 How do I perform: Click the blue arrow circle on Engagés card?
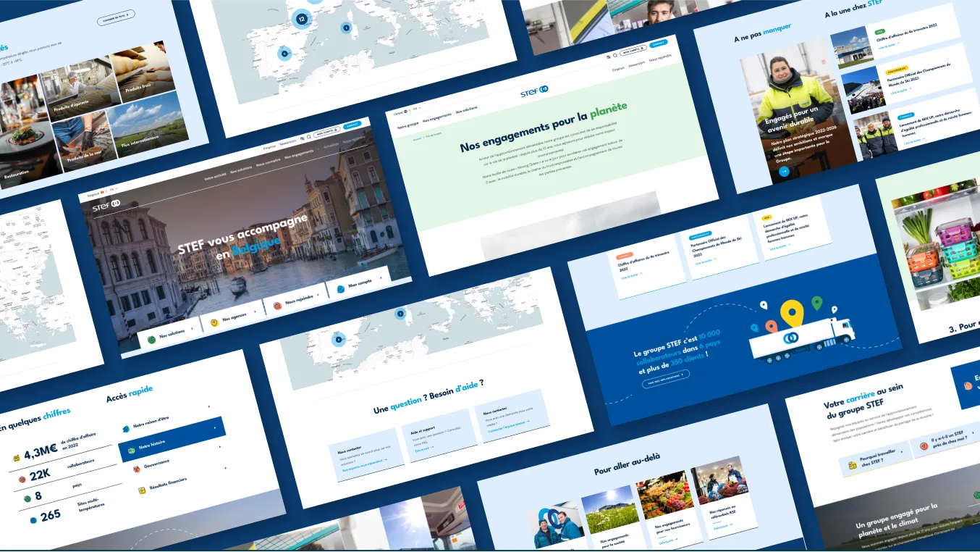coord(784,172)
